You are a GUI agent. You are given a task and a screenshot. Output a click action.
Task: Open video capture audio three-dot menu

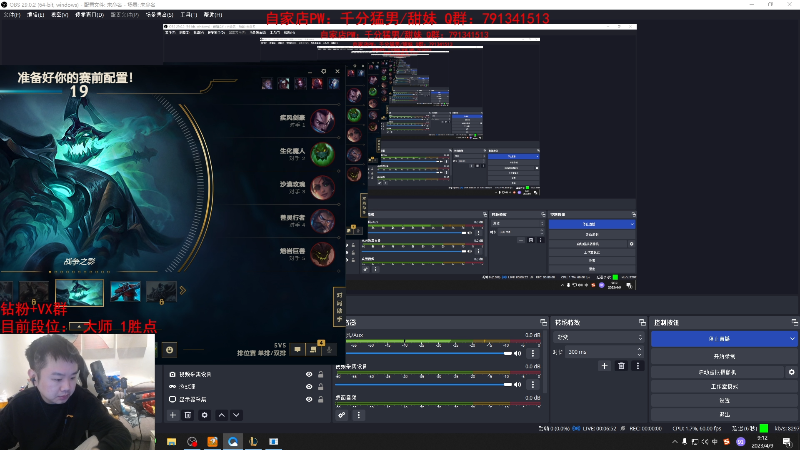[533, 384]
